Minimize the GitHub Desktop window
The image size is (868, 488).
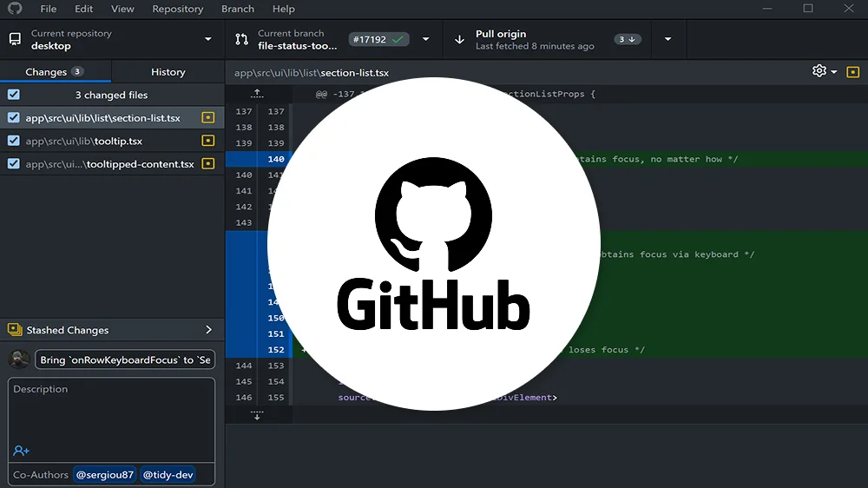pyautogui.click(x=767, y=9)
